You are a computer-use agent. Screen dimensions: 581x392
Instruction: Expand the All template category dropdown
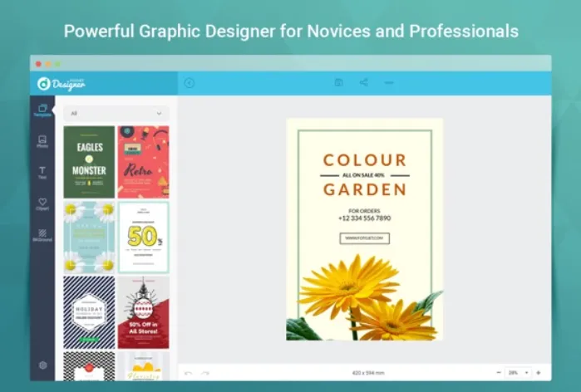tap(116, 113)
